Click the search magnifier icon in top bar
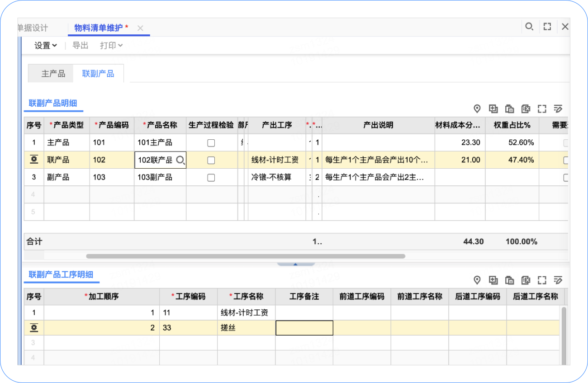 coord(529,27)
